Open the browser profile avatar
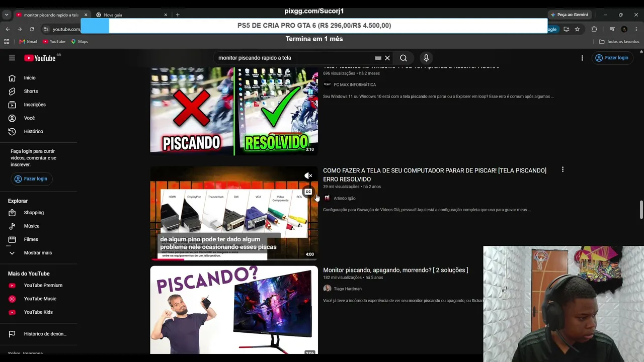The image size is (644, 362). pyautogui.click(x=624, y=29)
